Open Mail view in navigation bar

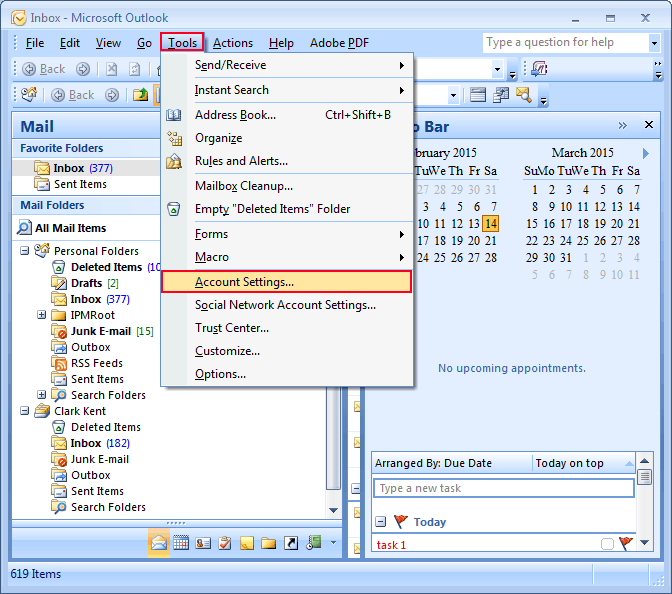click(x=159, y=543)
